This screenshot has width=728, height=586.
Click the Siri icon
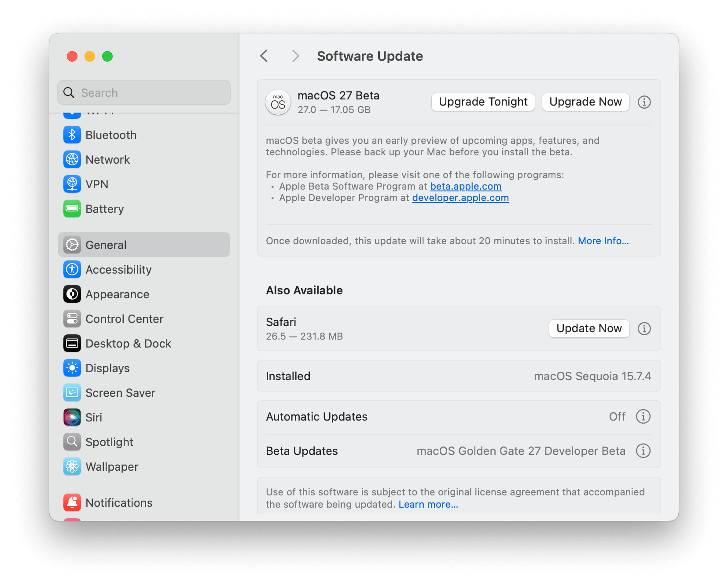[x=72, y=417]
